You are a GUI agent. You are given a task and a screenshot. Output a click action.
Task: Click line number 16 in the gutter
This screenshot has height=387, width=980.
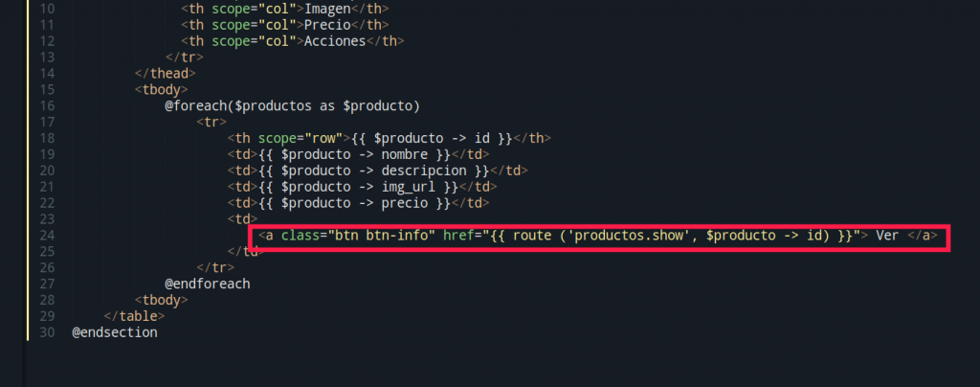coord(45,104)
